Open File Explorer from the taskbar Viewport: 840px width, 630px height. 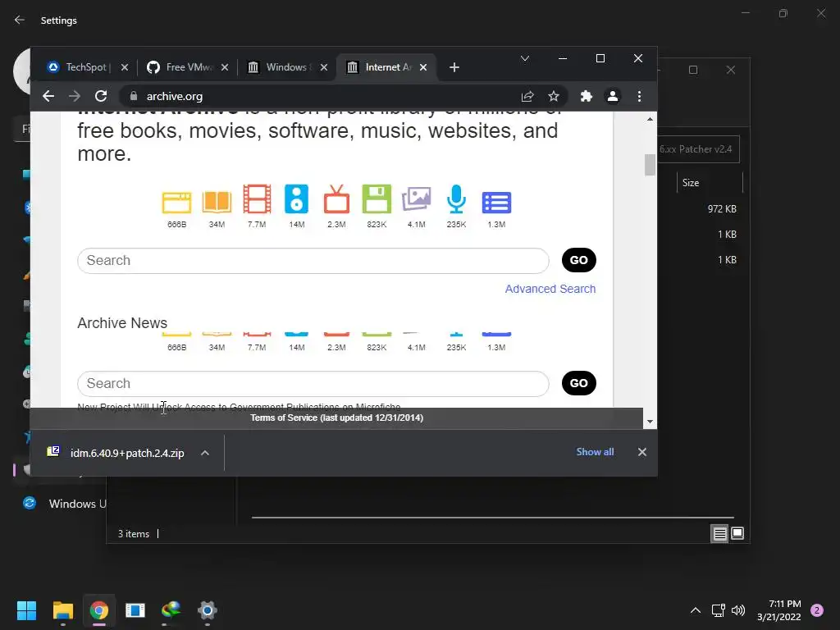click(62, 610)
